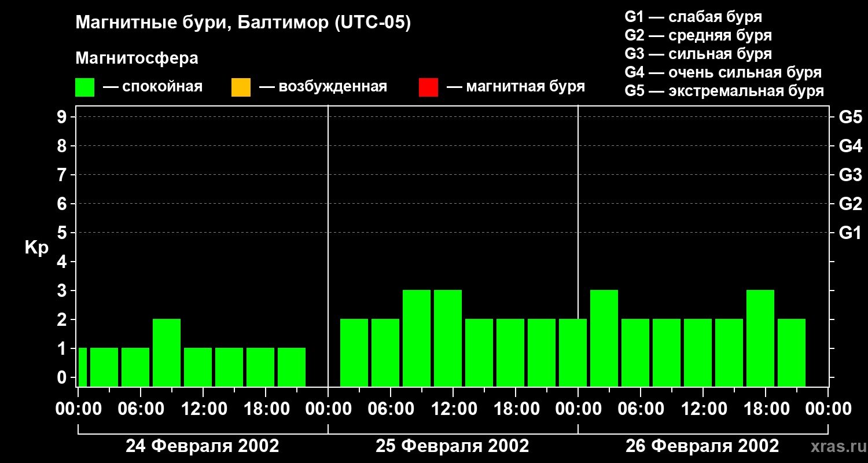Click the '— спокойная' legend label
Screen dimensions: 868x463
pos(153,87)
